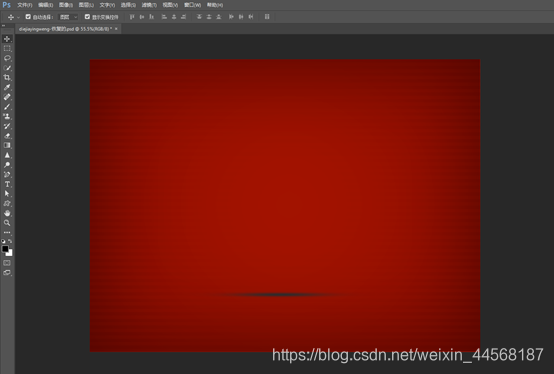Click distribute top edges icon
The width and height of the screenshot is (554, 374).
199,17
